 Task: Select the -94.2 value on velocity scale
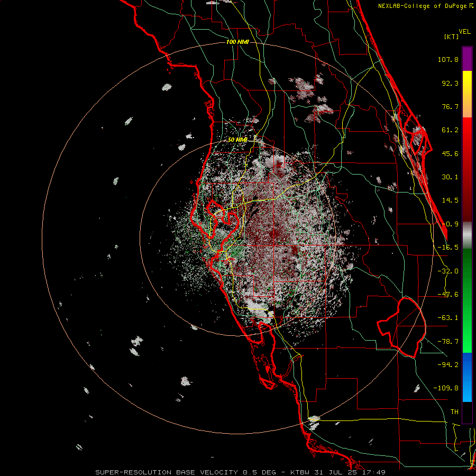(448, 364)
